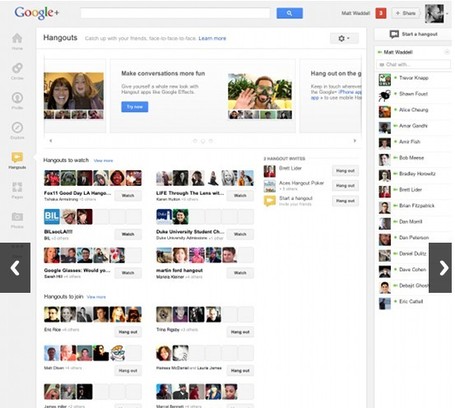The image size is (455, 408).
Task: Hang out with Brett Lider invite
Action: coord(345,171)
